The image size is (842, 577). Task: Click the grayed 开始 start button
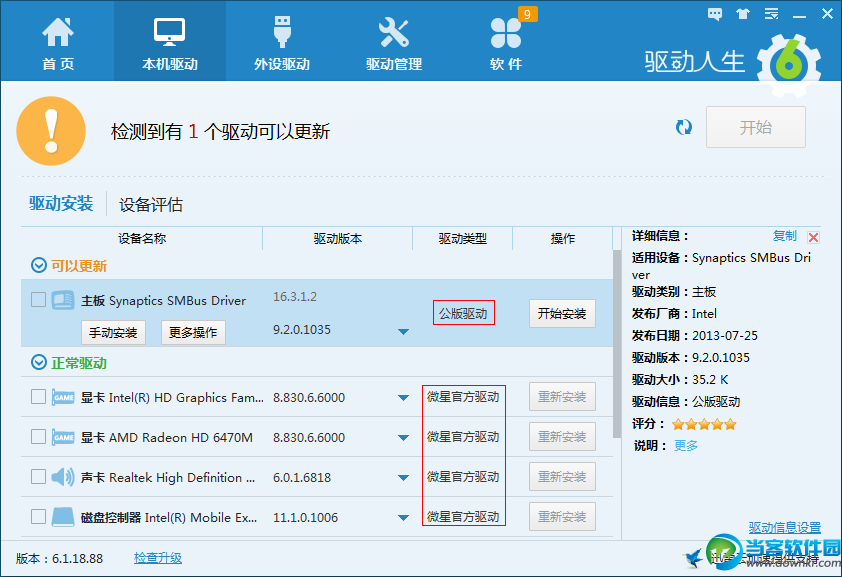pyautogui.click(x=756, y=127)
